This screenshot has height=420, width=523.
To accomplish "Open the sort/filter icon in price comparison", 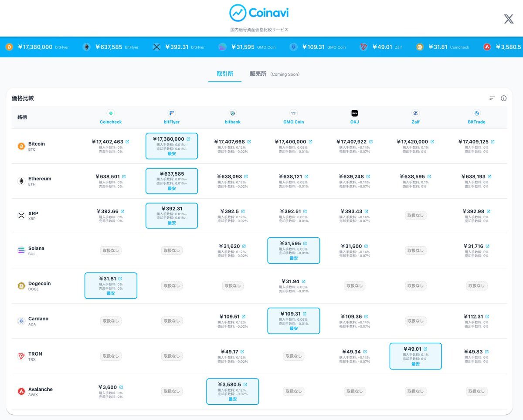I will point(492,98).
